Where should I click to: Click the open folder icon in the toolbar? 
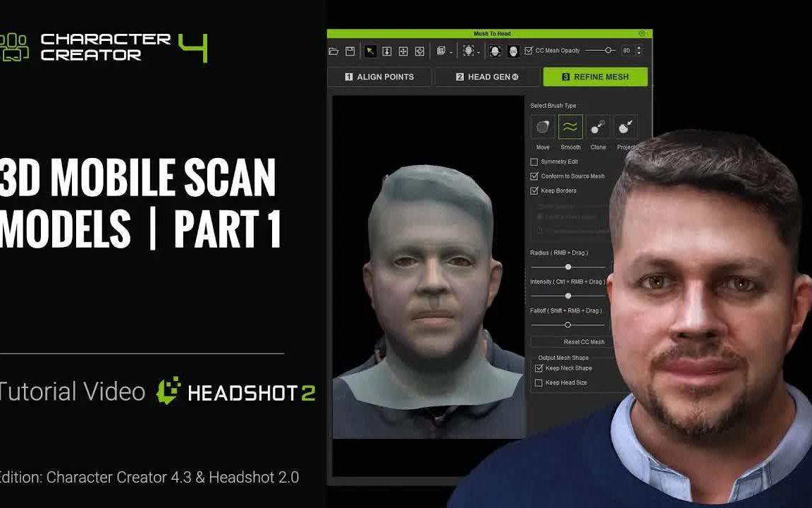333,51
